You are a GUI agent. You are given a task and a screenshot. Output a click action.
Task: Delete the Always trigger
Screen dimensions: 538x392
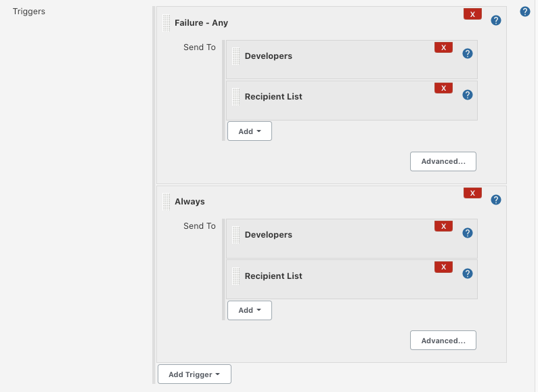(472, 193)
